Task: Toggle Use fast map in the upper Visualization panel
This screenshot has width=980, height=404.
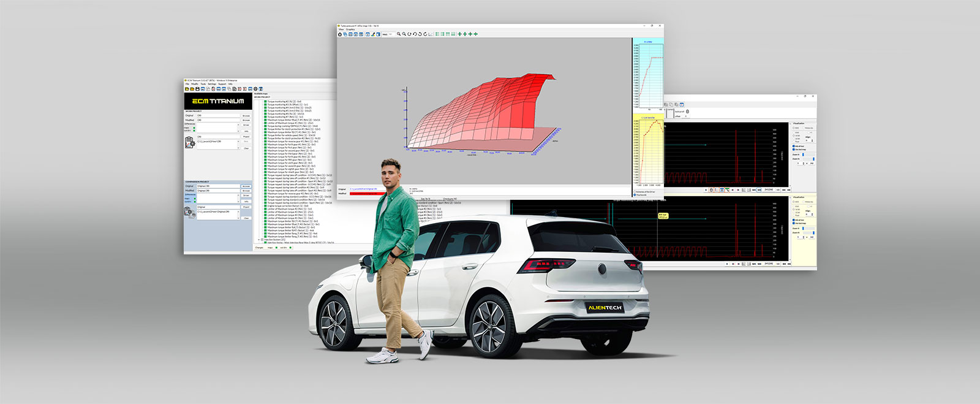Action: click(794, 150)
